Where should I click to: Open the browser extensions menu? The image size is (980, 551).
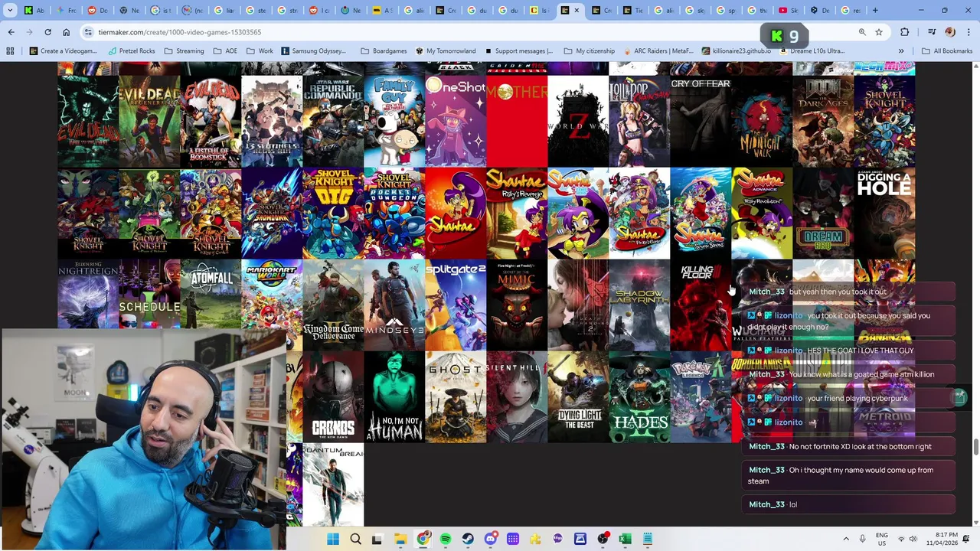905,32
